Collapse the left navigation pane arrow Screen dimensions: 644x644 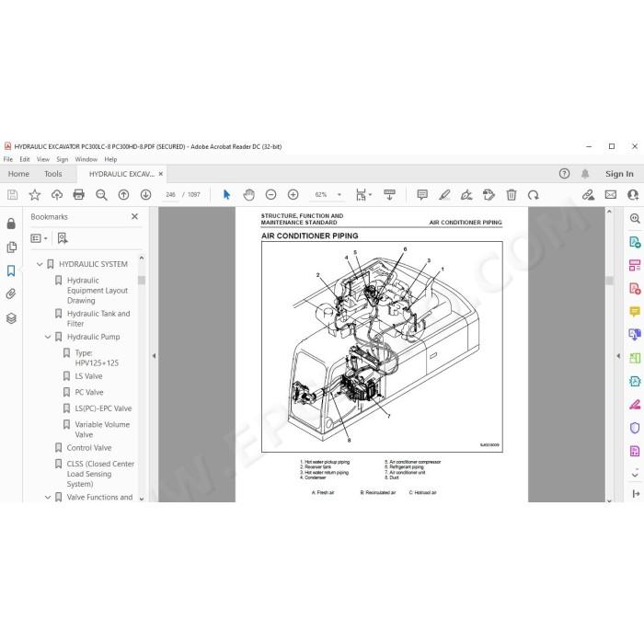click(x=154, y=356)
